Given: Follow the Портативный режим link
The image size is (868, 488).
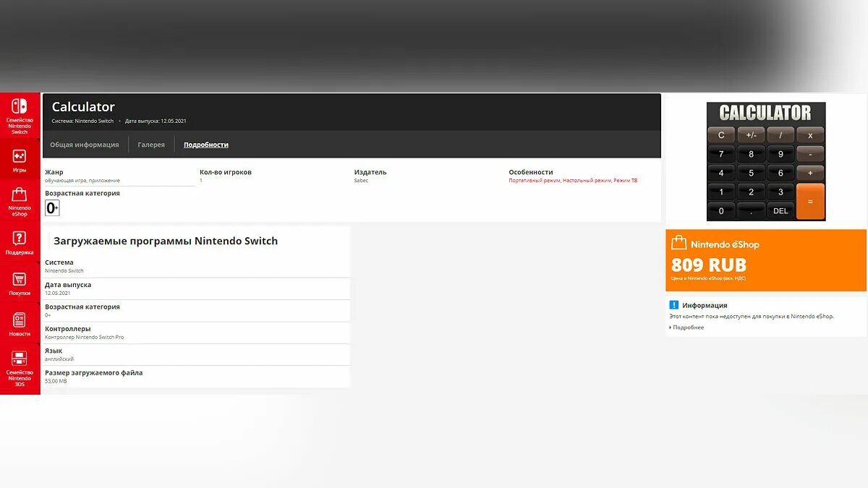Looking at the screenshot, I should 535,181.
